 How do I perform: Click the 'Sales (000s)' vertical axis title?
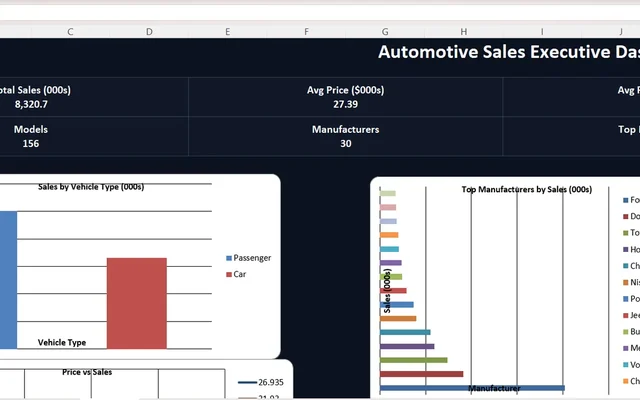(387, 291)
